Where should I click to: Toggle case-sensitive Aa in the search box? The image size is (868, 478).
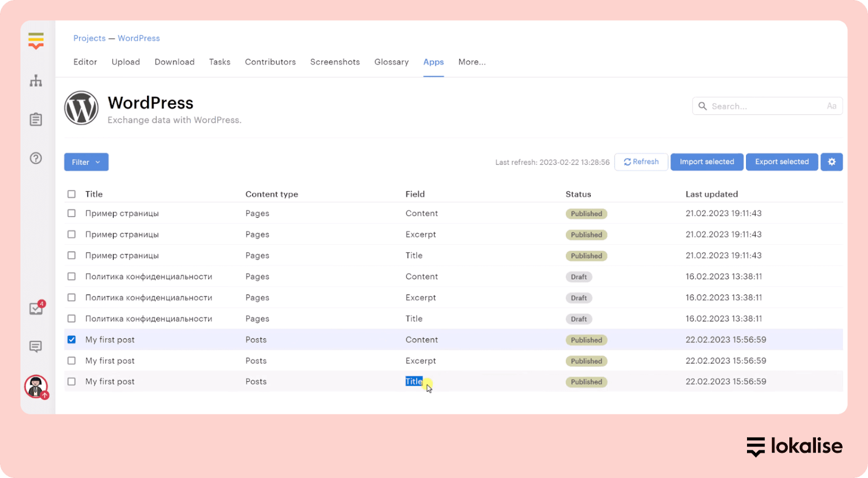coord(831,106)
